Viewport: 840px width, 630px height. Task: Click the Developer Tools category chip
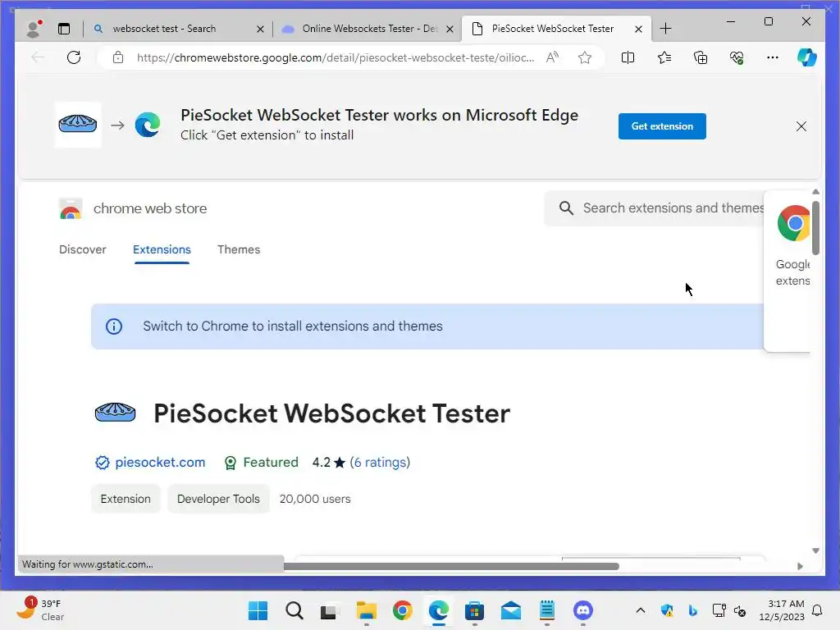pos(218,499)
